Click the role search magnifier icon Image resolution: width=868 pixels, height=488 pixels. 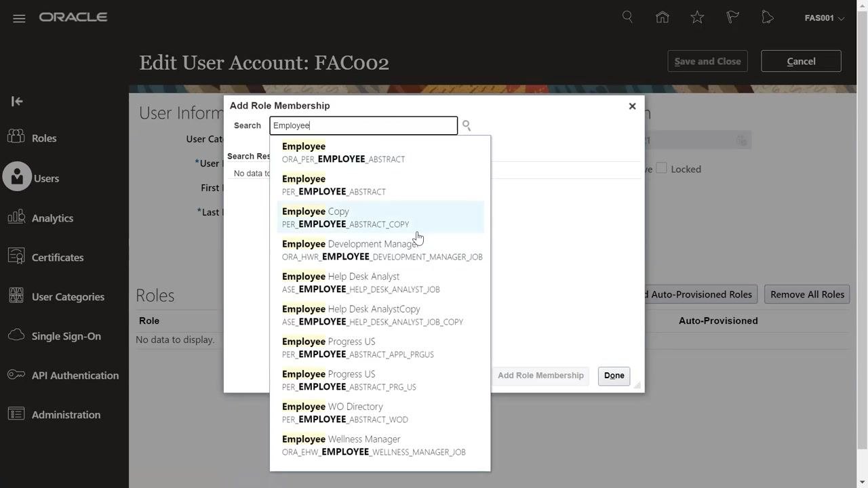click(x=467, y=125)
